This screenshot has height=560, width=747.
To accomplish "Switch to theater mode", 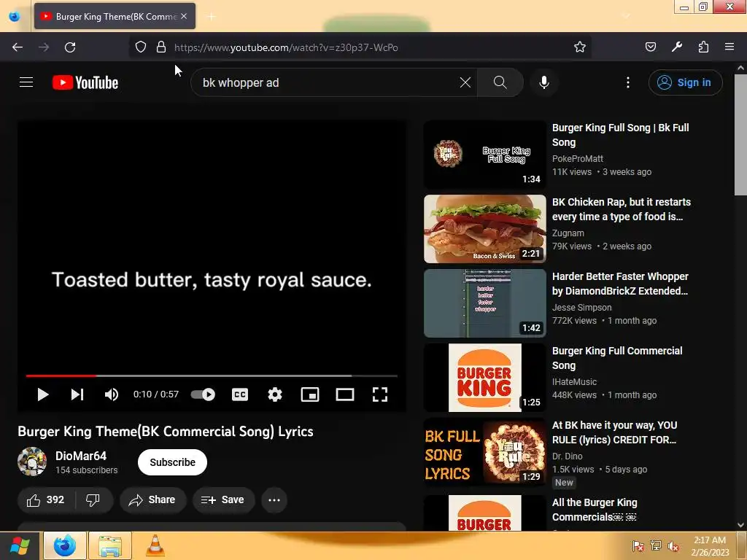I will point(345,394).
